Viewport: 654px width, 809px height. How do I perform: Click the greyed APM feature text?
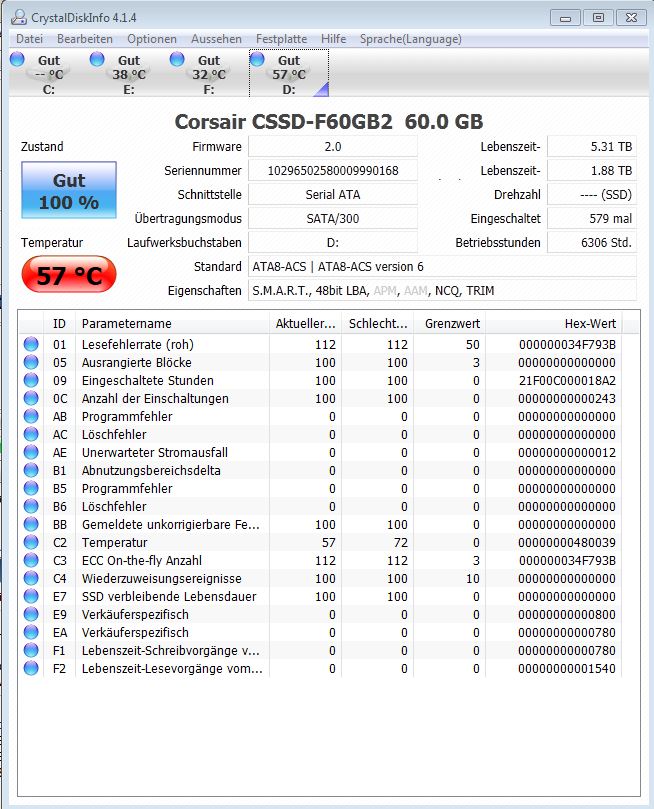(385, 291)
